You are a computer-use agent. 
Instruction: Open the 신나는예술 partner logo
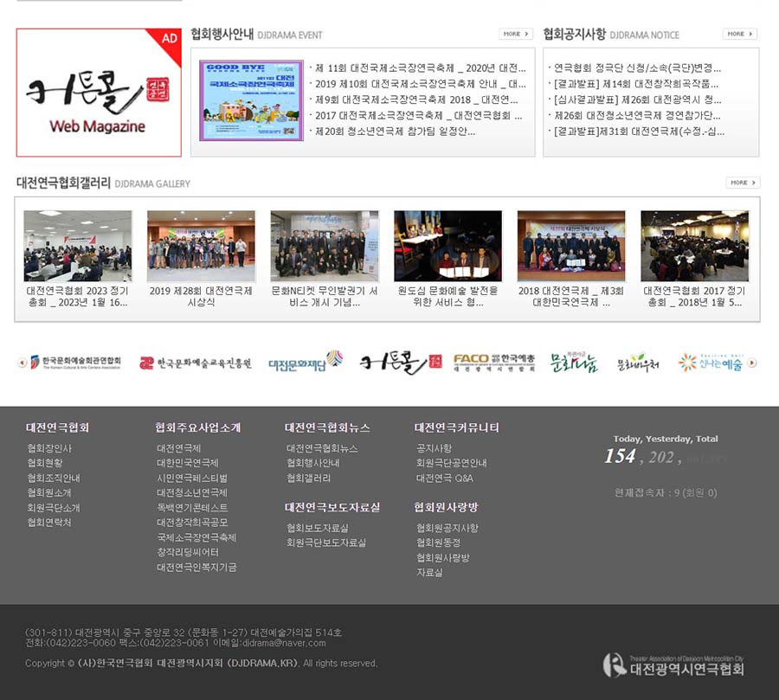click(711, 363)
